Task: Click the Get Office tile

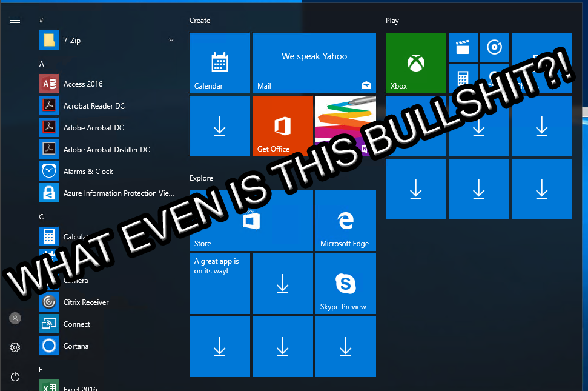Action: (283, 125)
